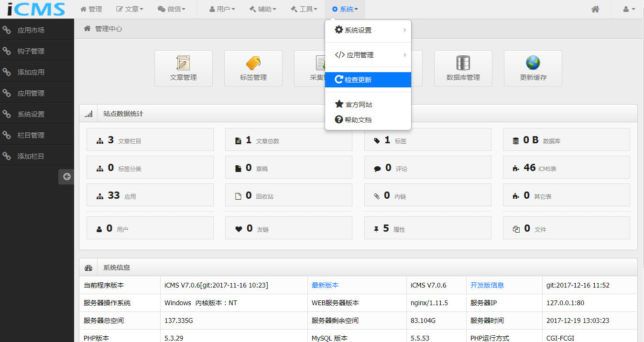Open the 微信 dropdown in the top navbar
The height and width of the screenshot is (342, 644).
(171, 9)
